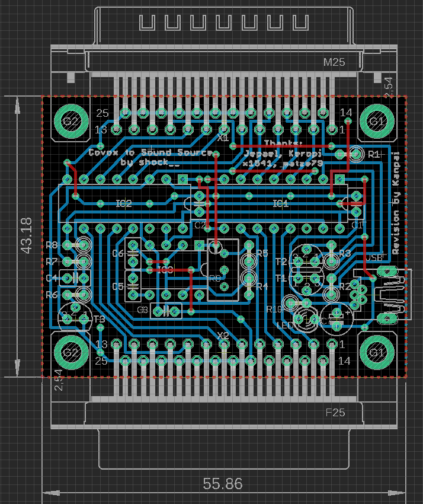This screenshot has width=423, height=504.
Task: Click the USB connector label
Action: point(374,257)
